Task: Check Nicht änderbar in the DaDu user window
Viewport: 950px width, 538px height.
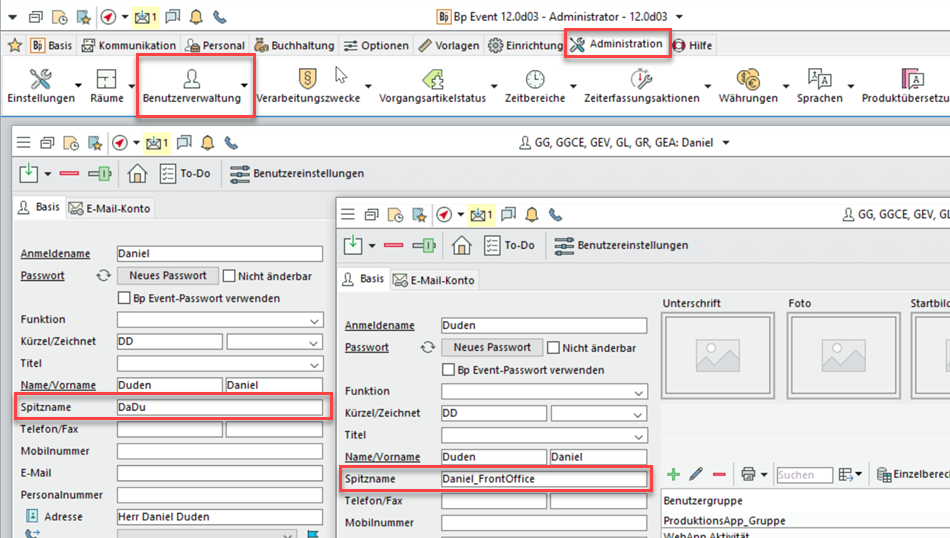Action: pyautogui.click(x=230, y=276)
